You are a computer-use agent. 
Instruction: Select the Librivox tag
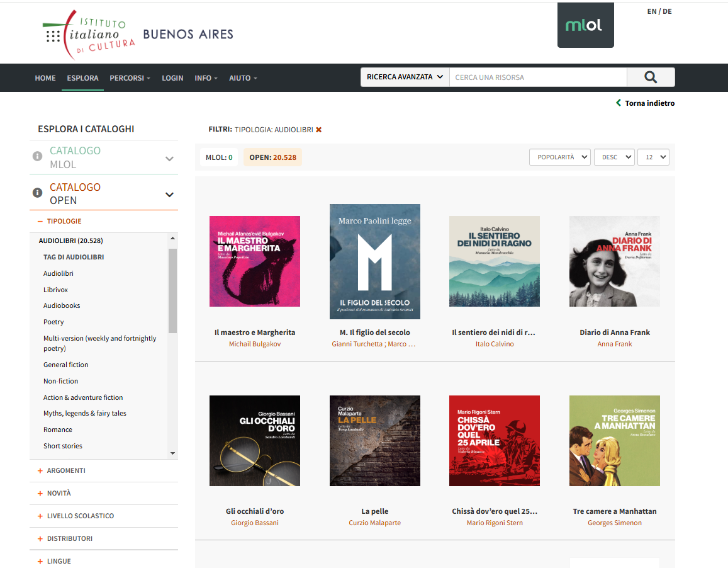coord(56,290)
